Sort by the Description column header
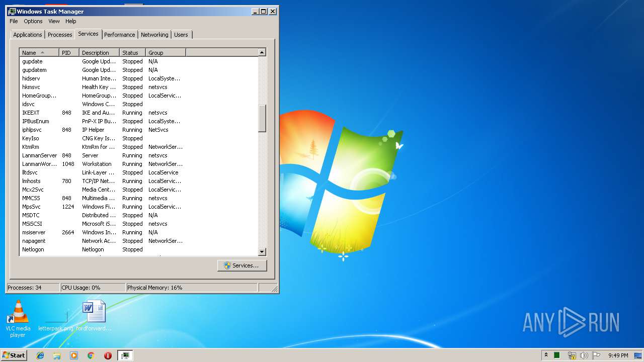 [x=99, y=52]
